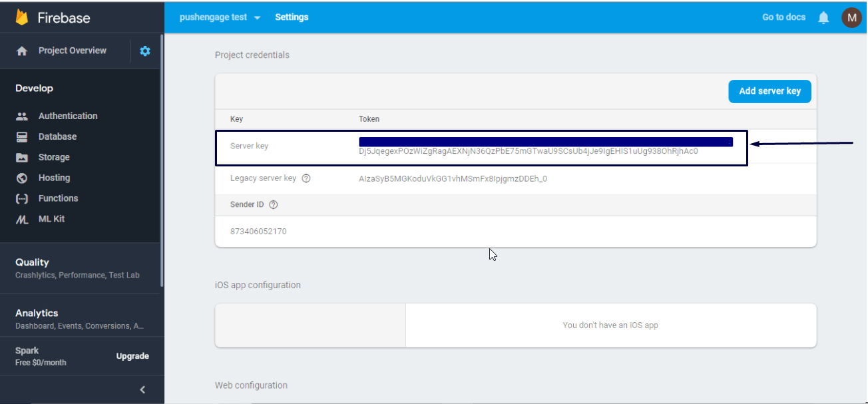868x404 pixels.
Task: Open the Go to docs link
Action: (783, 17)
